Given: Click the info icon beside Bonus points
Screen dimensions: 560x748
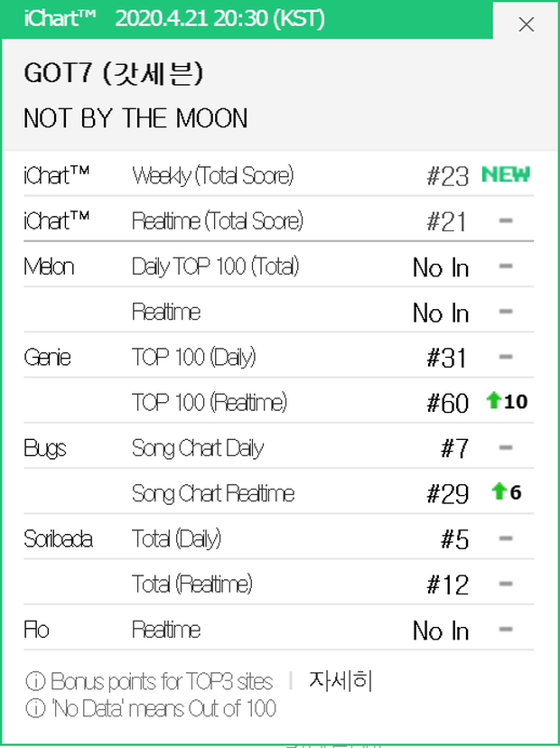Looking at the screenshot, I should (34, 681).
